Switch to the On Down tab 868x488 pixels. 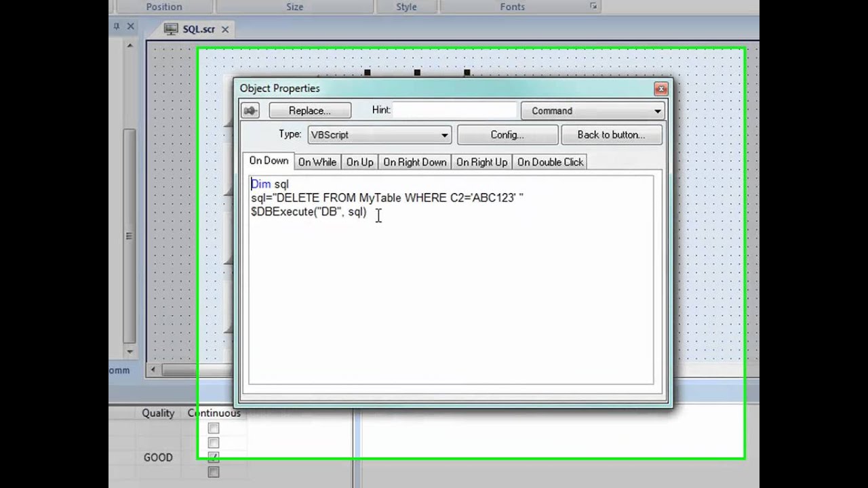click(x=269, y=161)
